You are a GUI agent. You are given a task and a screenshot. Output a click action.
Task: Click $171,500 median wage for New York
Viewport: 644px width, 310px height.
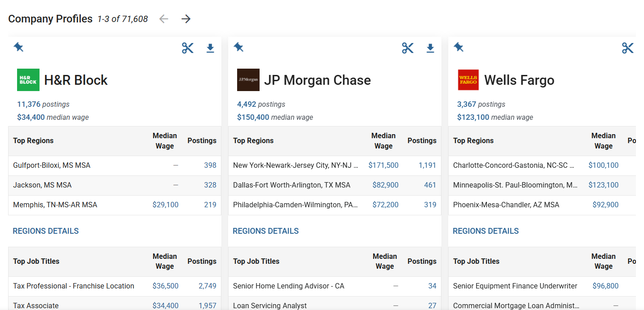coord(384,166)
